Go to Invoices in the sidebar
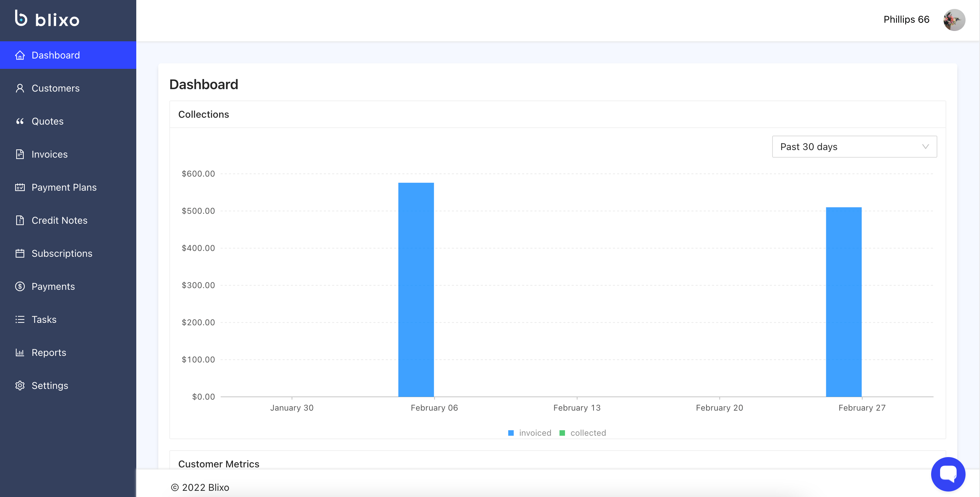The height and width of the screenshot is (497, 980). click(50, 154)
